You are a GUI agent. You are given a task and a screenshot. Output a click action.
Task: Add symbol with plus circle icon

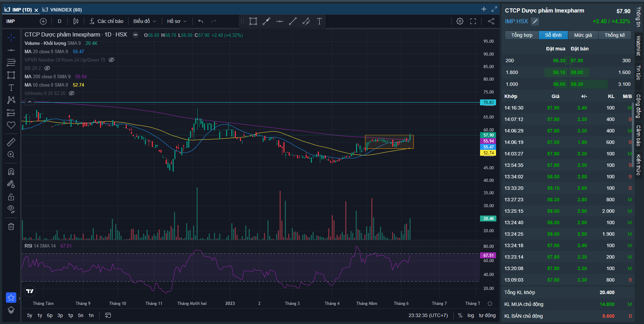tap(43, 21)
